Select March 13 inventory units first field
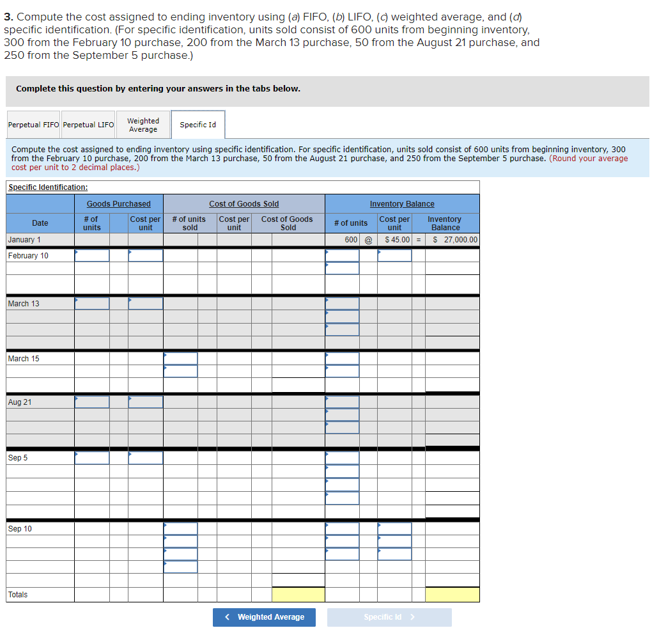This screenshot has width=666, height=644. coord(343,304)
